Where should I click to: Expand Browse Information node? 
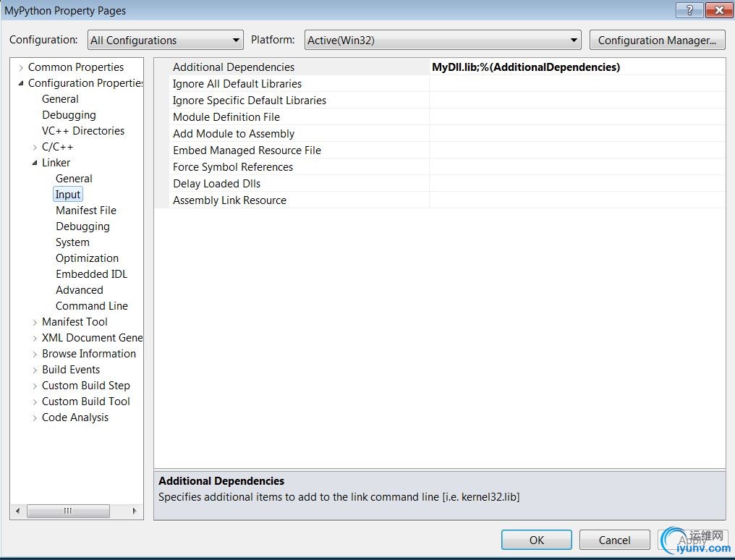35,355
